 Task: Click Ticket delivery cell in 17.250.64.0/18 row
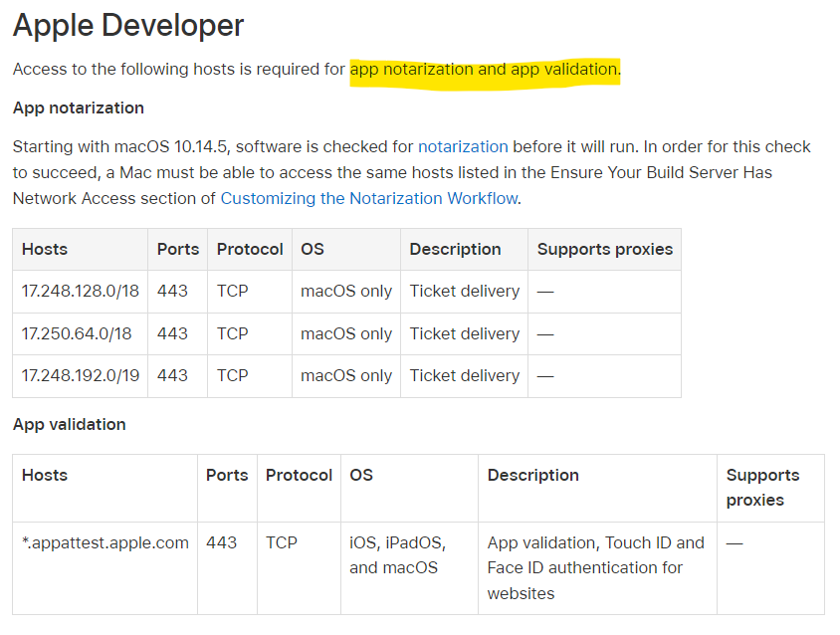pyautogui.click(x=465, y=333)
